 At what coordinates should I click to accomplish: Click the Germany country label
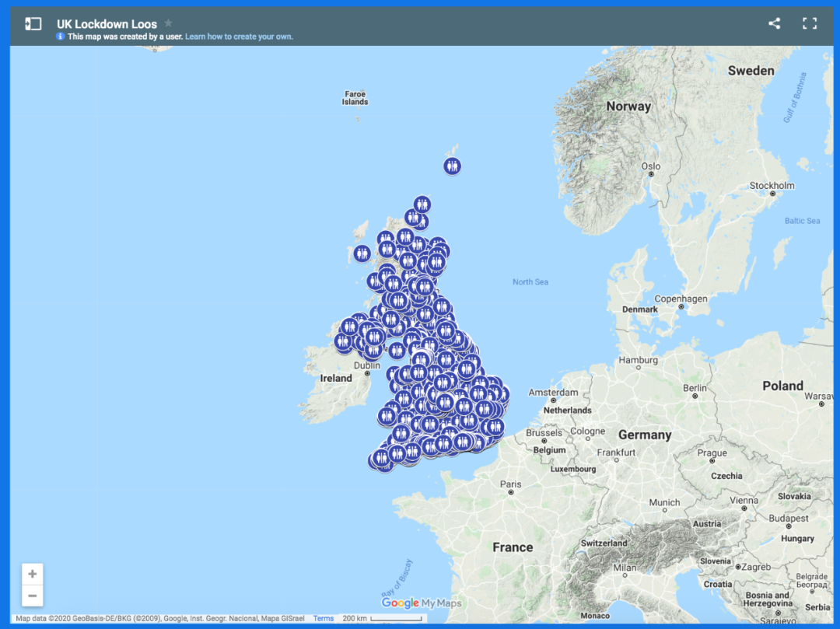[645, 435]
